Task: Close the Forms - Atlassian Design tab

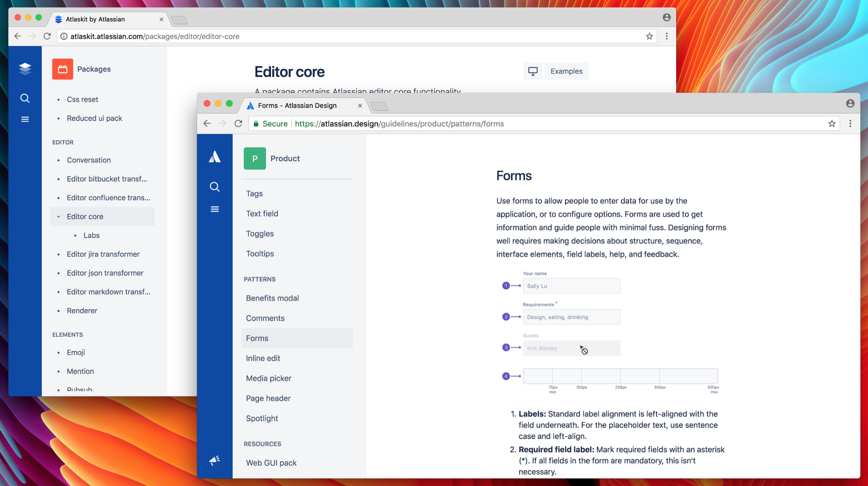Action: pyautogui.click(x=360, y=106)
